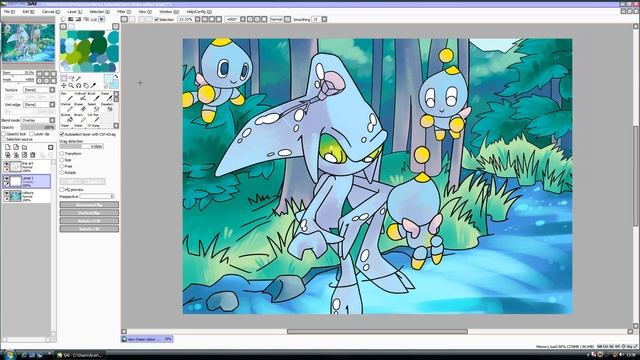Viewport: 640px width, 360px height.
Task: Hide the colours layer
Action: 6,193
